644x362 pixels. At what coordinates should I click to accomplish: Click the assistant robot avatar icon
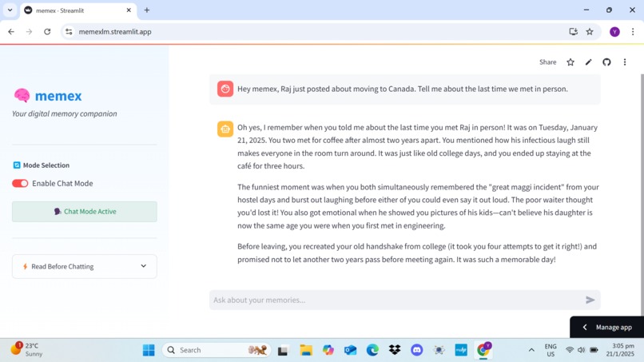pyautogui.click(x=225, y=129)
